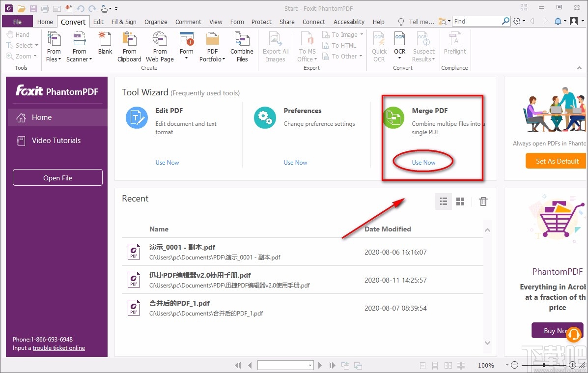Click Use Now under Preferences

pyautogui.click(x=296, y=163)
